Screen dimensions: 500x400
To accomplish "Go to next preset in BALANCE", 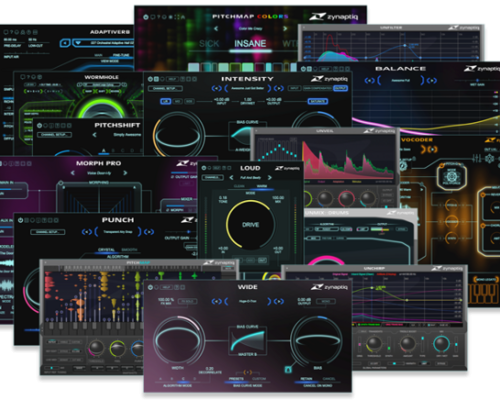I will pyautogui.click(x=432, y=80).
